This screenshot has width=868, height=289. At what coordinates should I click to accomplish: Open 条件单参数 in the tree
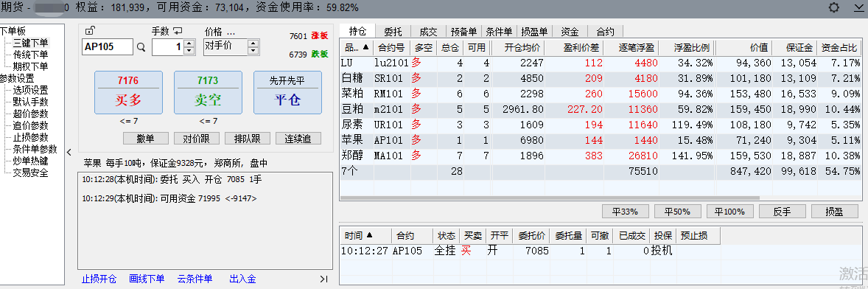[35, 150]
